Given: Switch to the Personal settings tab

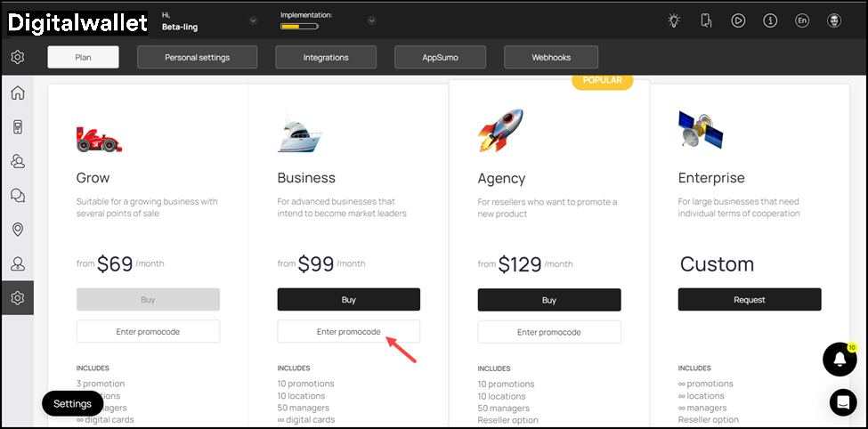Looking at the screenshot, I should click(197, 57).
